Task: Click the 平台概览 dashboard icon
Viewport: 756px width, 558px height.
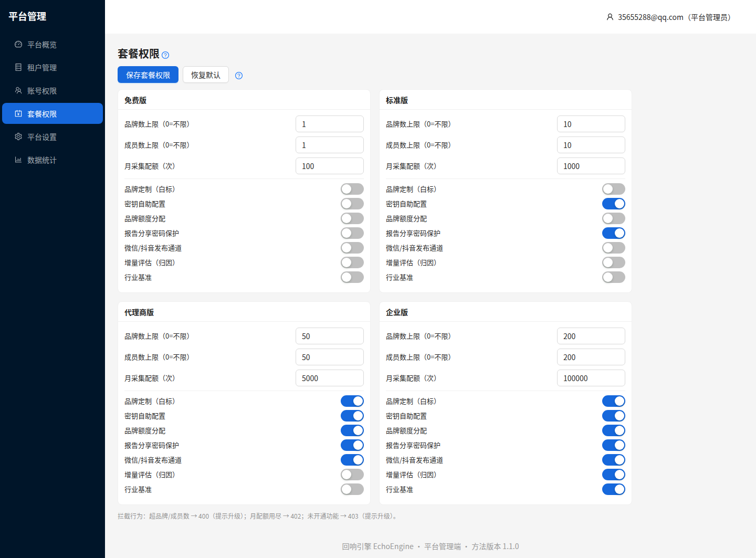Action: pos(18,45)
